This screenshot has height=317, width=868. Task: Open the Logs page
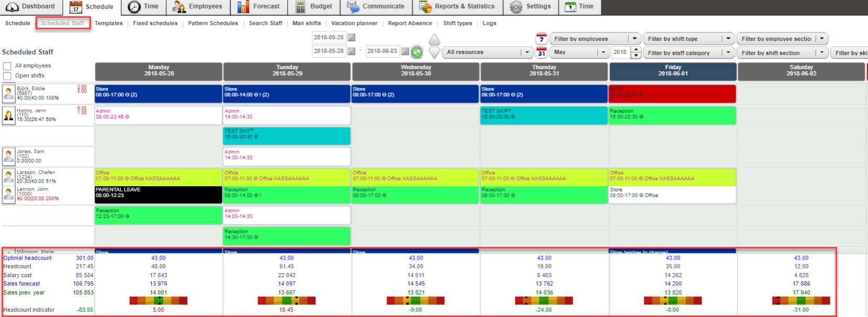[490, 23]
